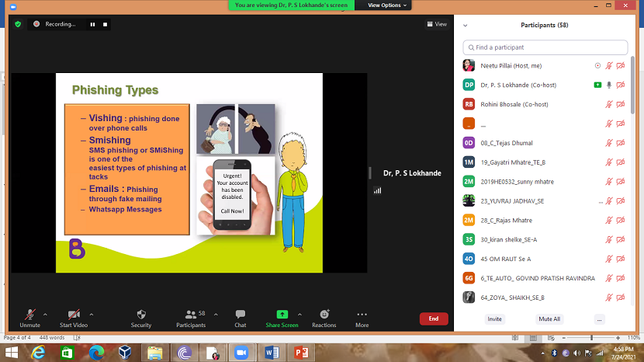
Task: Open Word from the taskbar
Action: (x=272, y=353)
